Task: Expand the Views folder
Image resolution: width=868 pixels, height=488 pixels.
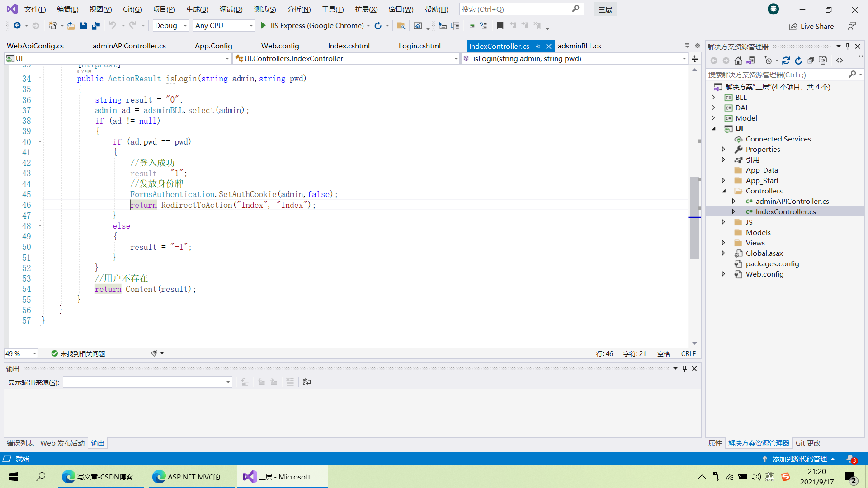Action: (724, 243)
